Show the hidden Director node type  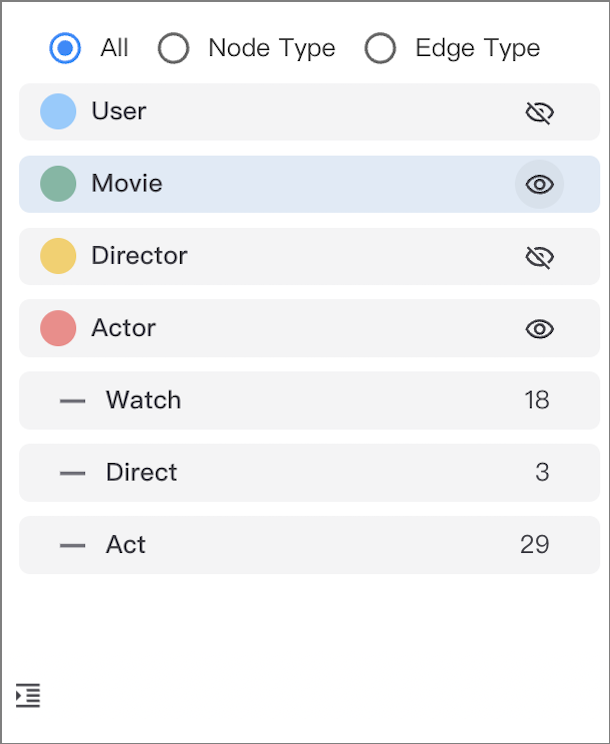[x=539, y=257]
